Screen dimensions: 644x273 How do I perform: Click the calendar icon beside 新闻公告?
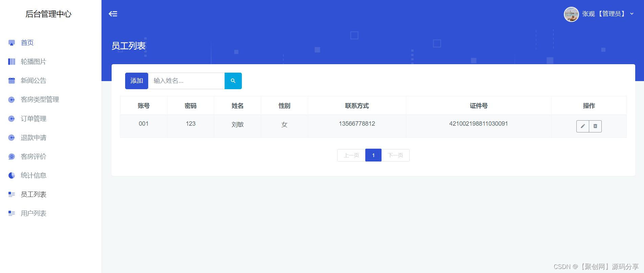point(11,80)
